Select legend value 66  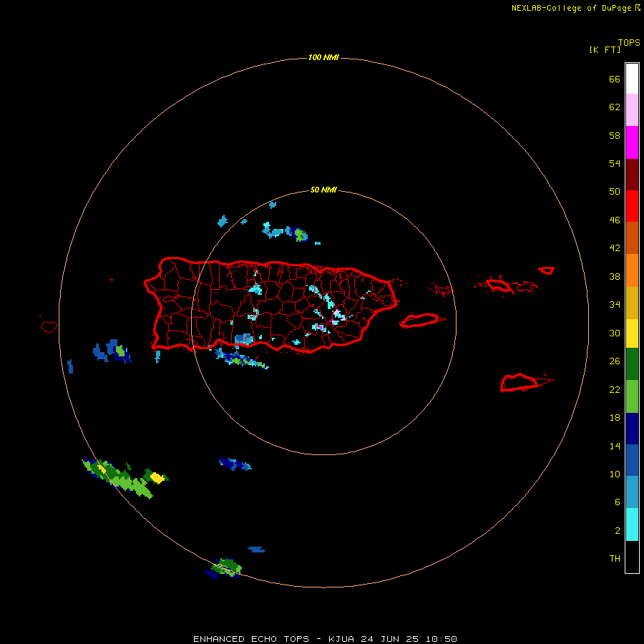[x=615, y=79]
